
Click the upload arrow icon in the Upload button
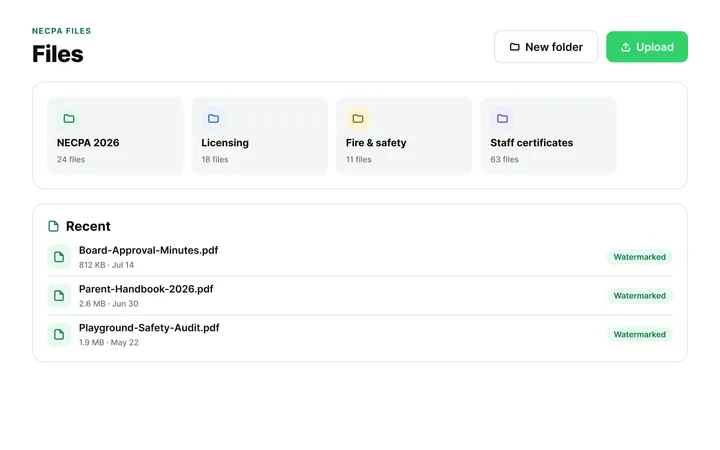click(625, 47)
